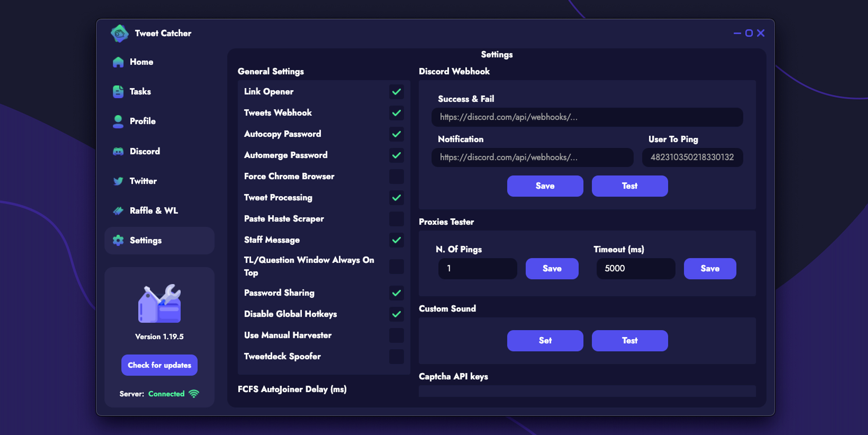Click the Tasks document icon
This screenshot has width=868, height=435.
click(118, 92)
